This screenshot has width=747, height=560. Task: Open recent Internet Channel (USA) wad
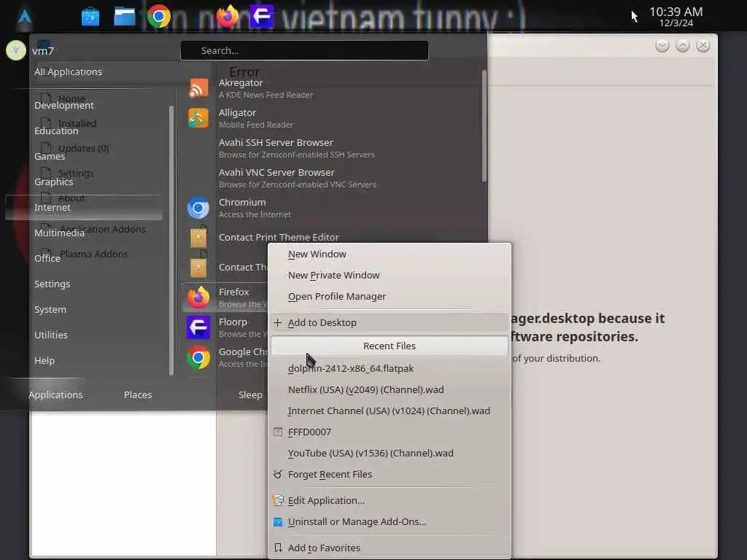390,411
